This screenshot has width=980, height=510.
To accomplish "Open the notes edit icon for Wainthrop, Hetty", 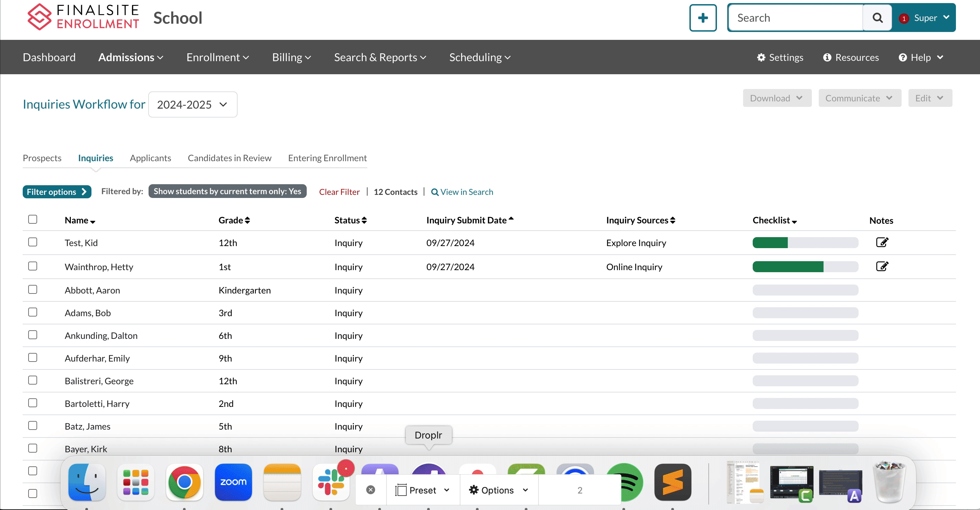I will point(881,266).
